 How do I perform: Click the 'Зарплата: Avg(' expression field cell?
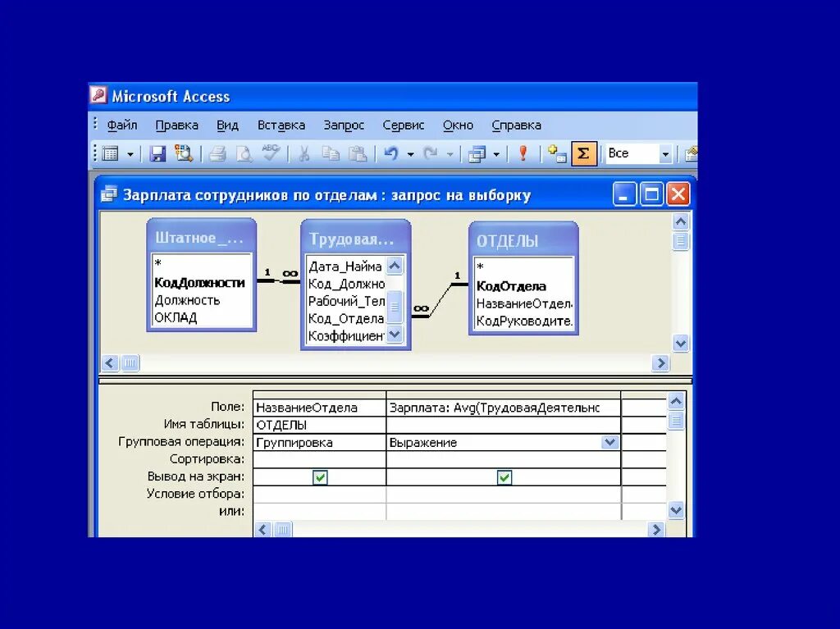503,408
